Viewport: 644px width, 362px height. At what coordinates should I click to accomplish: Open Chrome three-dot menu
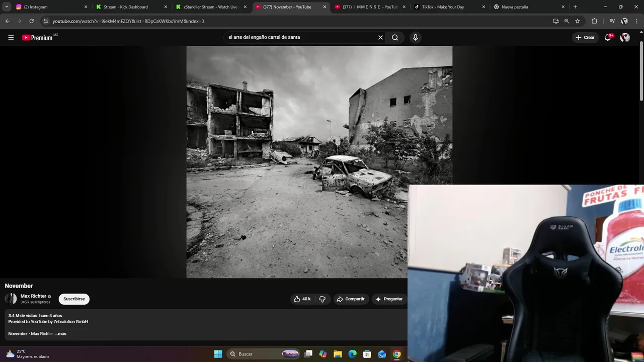[636, 21]
